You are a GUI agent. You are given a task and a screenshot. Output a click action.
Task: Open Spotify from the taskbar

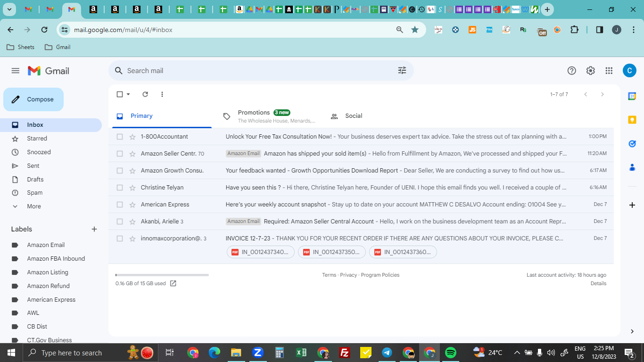(x=450, y=353)
